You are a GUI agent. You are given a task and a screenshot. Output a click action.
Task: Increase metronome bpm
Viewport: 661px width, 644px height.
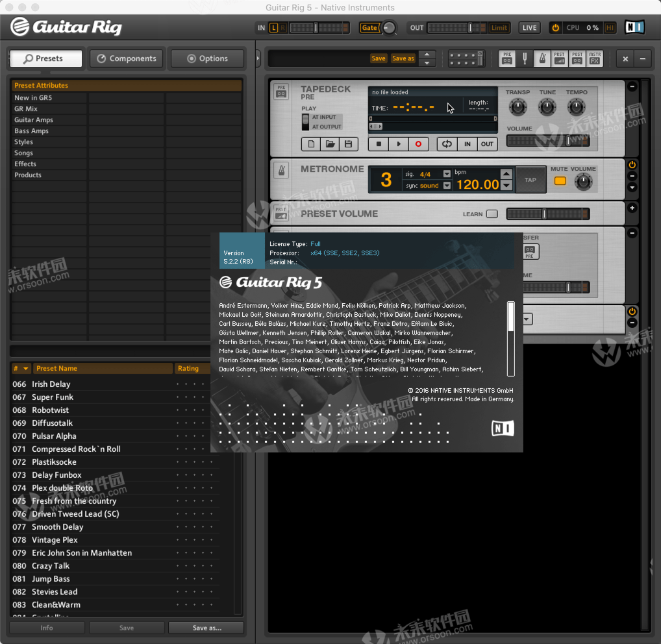506,173
